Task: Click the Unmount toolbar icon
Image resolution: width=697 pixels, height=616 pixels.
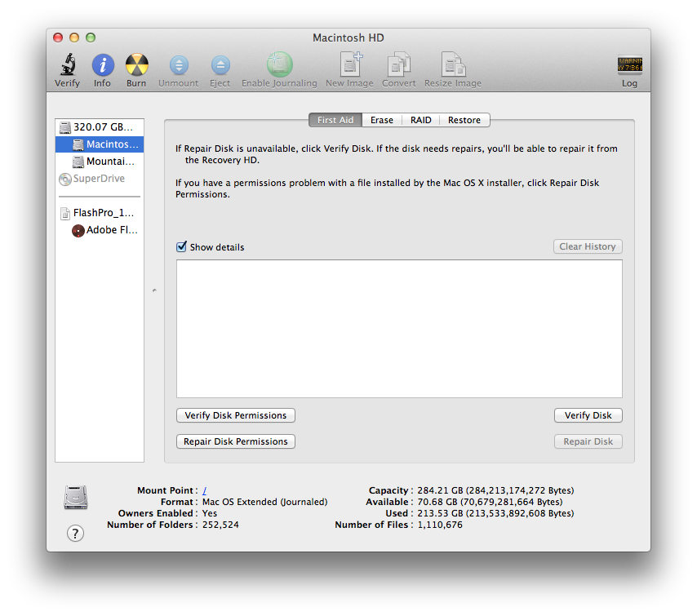Action: coord(179,65)
